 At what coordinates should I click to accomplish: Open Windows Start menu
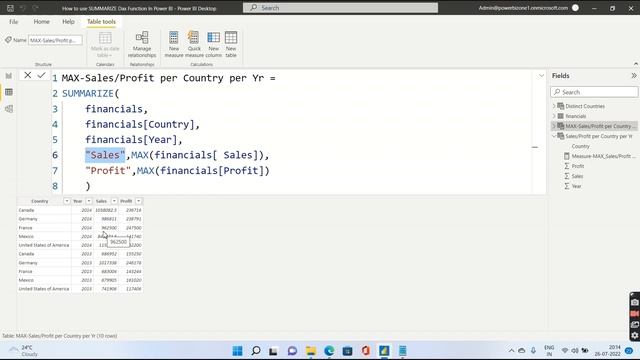click(237, 351)
